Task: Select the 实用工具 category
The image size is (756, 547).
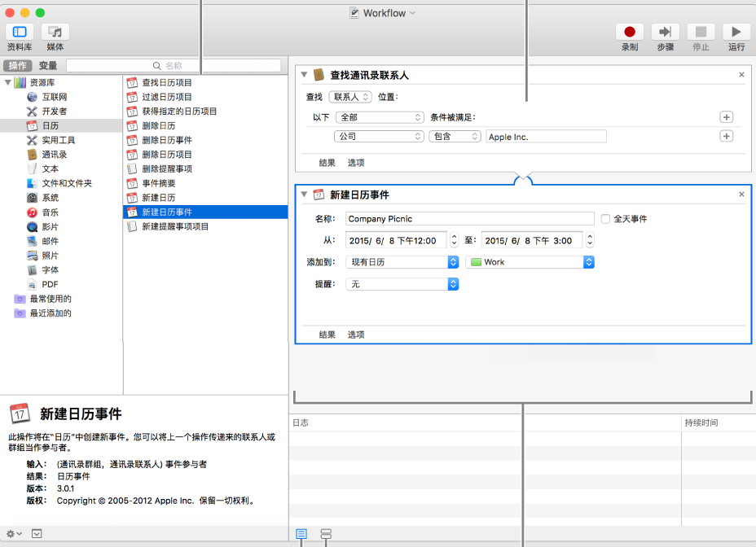Action: [x=59, y=140]
